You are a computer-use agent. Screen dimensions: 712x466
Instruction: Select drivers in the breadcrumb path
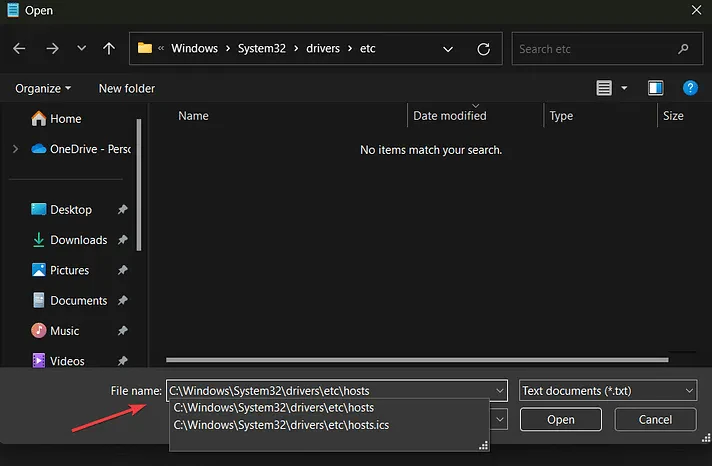tap(323, 48)
